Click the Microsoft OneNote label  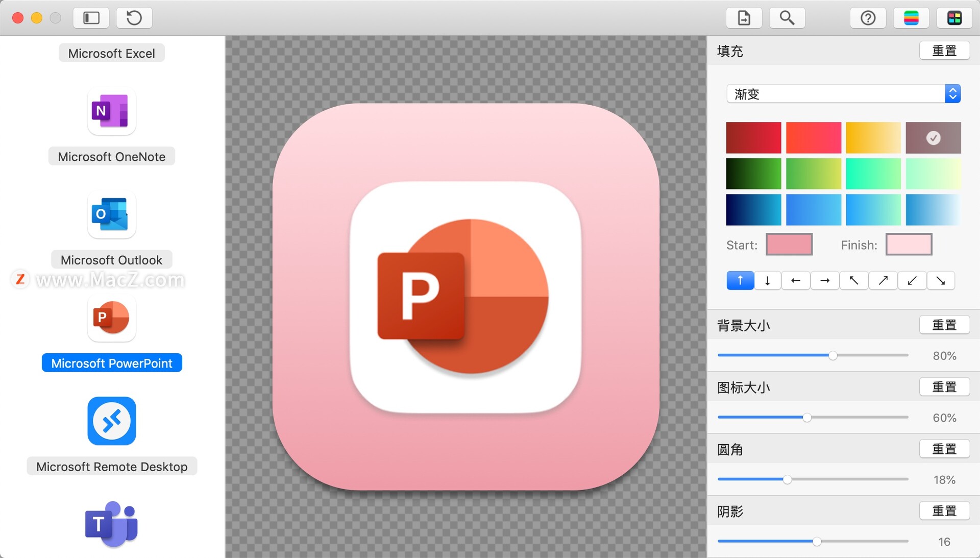(x=111, y=156)
